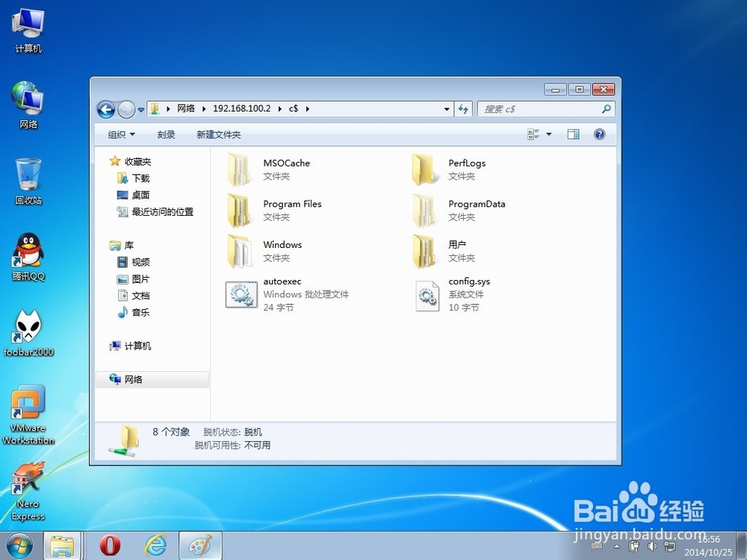The image size is (747, 560).
Task: Select the 计算机 desktop icon
Action: coord(28,31)
